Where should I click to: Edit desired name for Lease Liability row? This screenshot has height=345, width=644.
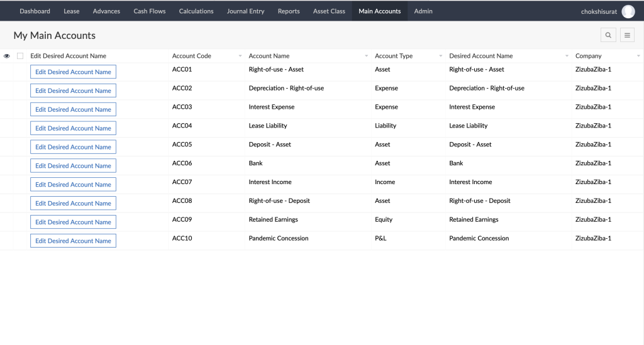(73, 128)
